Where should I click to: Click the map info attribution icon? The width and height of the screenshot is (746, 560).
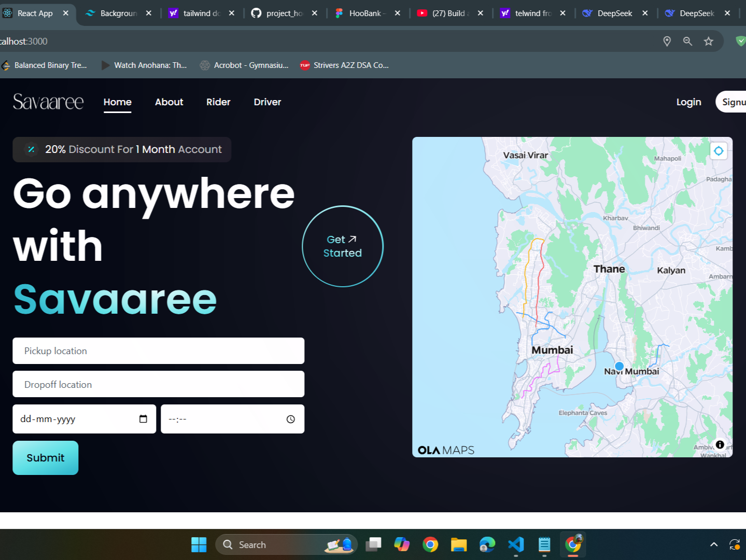tap(720, 444)
